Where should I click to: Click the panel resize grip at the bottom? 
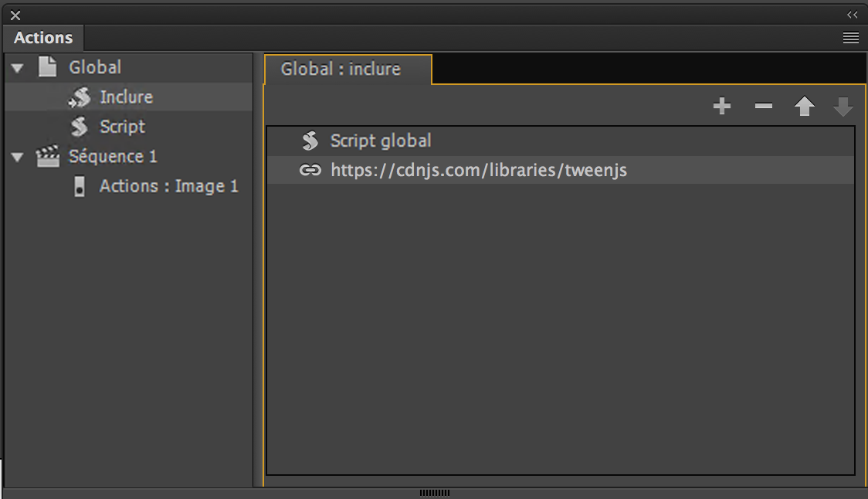point(433,491)
